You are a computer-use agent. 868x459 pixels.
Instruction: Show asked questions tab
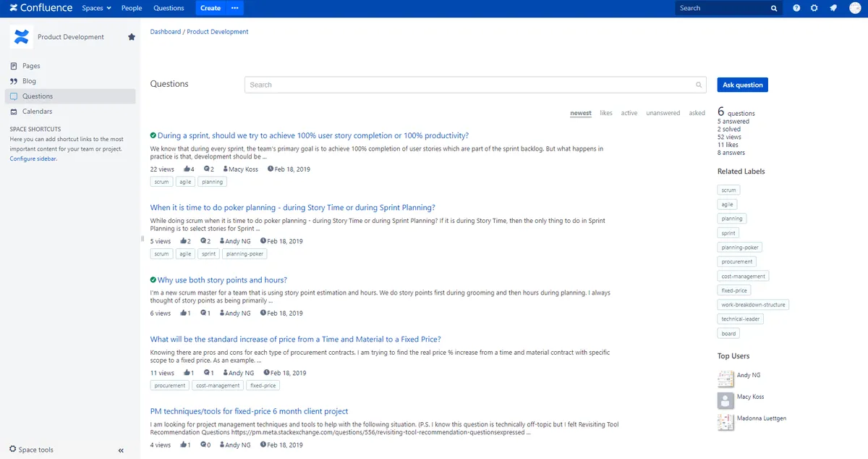[697, 113]
